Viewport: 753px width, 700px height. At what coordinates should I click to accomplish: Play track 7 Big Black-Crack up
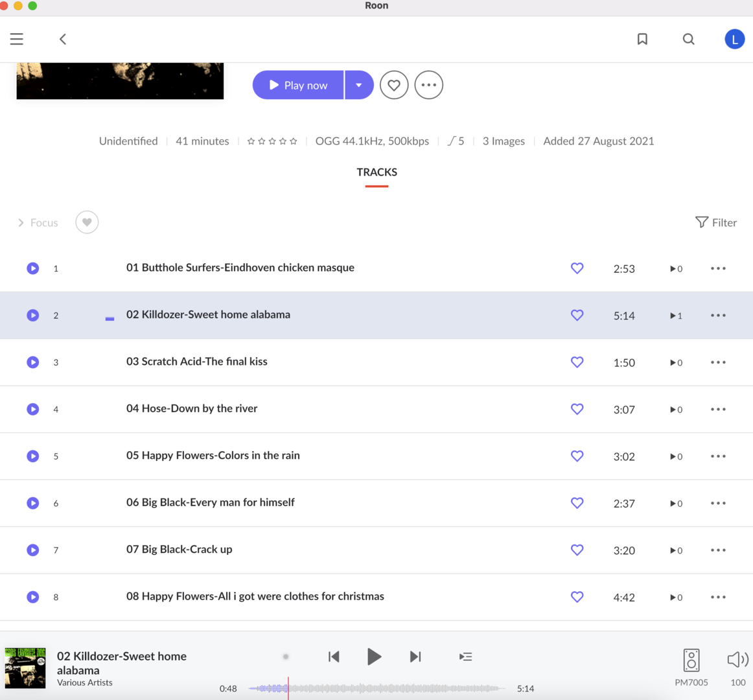(32, 550)
